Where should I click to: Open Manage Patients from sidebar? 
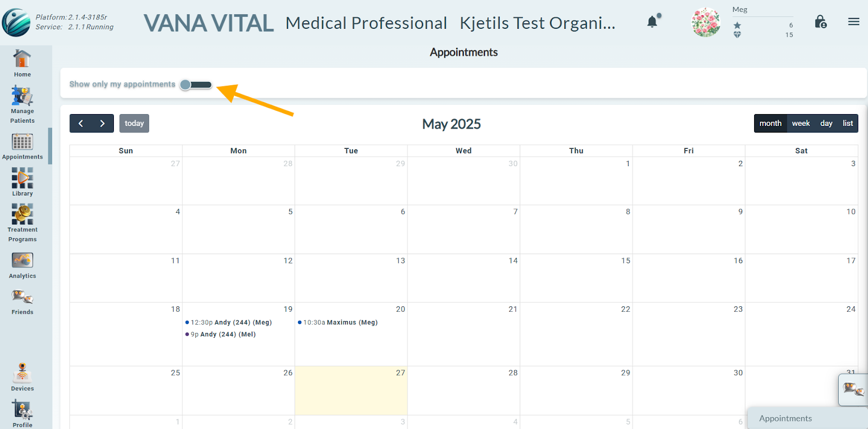(22, 105)
